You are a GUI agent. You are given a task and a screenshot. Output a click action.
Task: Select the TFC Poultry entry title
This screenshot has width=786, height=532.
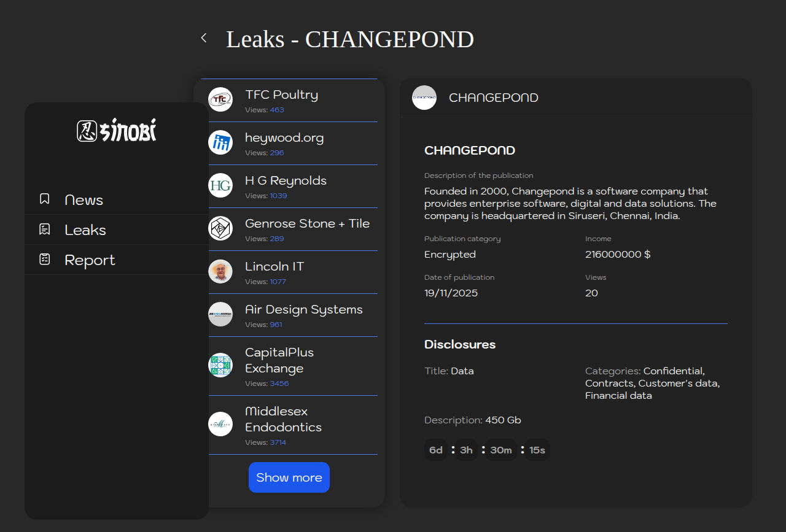tap(281, 95)
